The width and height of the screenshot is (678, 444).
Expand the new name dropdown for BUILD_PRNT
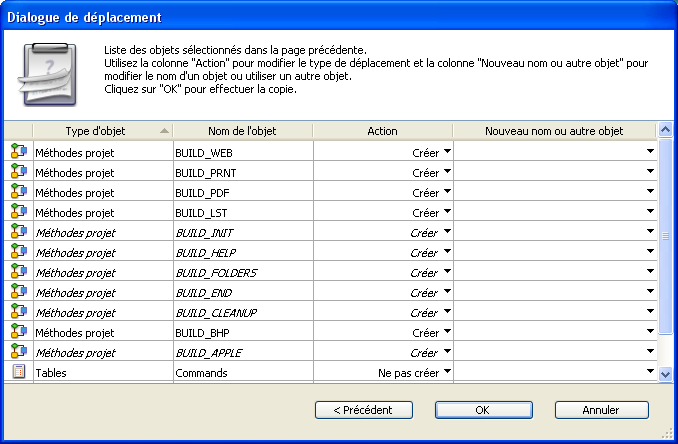click(650, 172)
